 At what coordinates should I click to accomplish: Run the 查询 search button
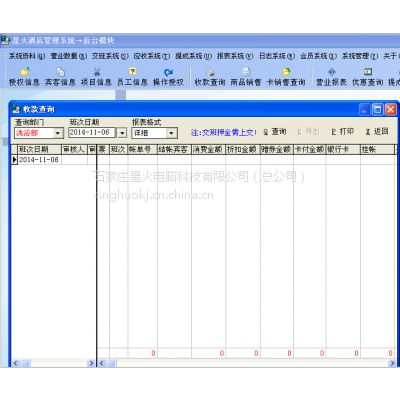275,132
